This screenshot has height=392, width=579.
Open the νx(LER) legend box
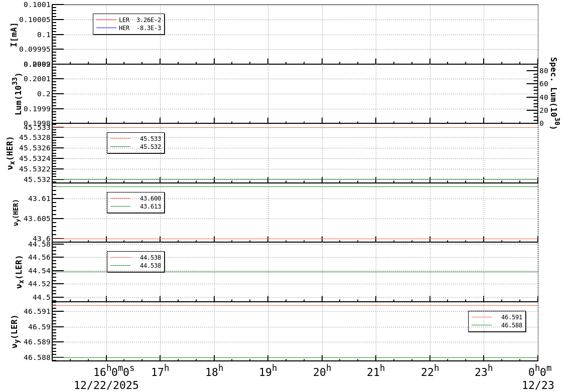pyautogui.click(x=136, y=261)
